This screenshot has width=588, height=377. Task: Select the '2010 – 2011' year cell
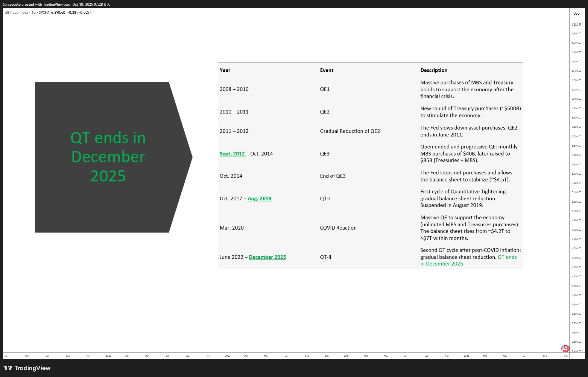[234, 112]
